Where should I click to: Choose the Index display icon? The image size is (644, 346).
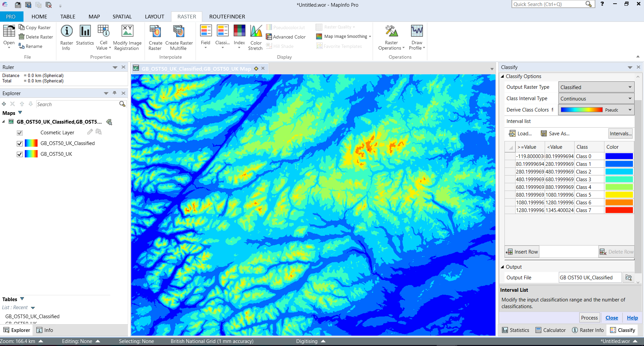click(x=239, y=30)
